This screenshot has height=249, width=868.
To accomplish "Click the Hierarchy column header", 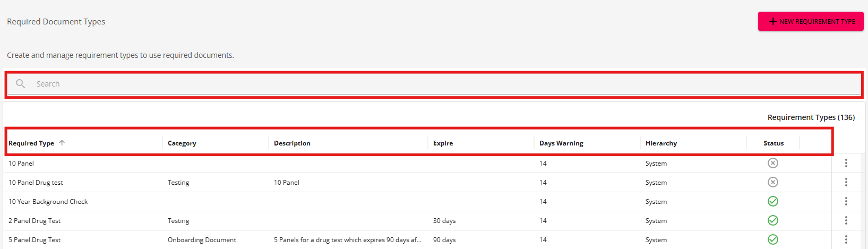I will (x=661, y=143).
